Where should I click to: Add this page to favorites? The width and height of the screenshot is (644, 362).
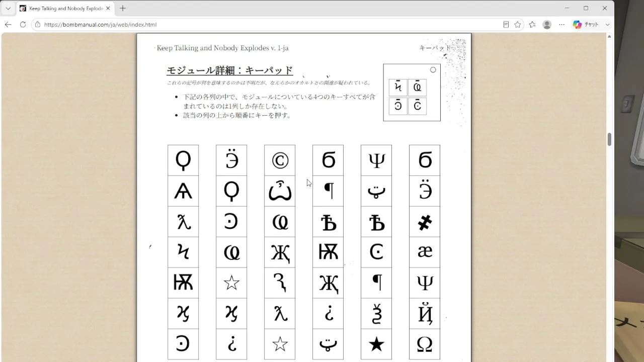[518, 25]
